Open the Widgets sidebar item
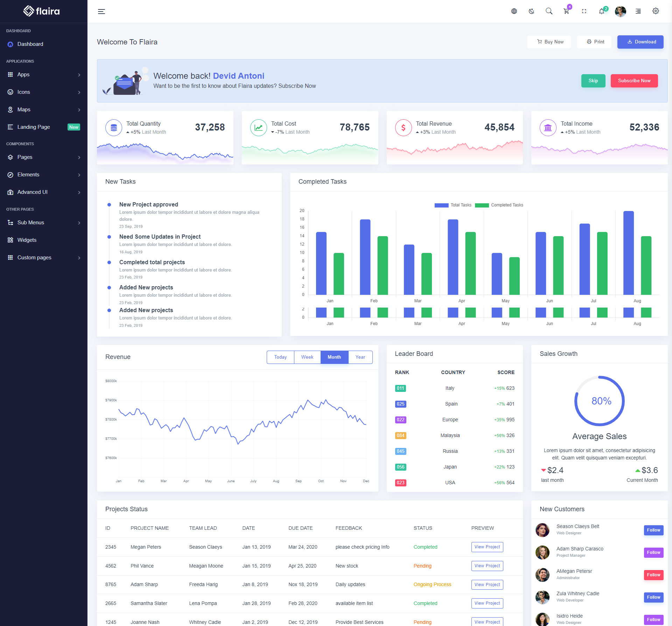The image size is (672, 626). click(27, 240)
